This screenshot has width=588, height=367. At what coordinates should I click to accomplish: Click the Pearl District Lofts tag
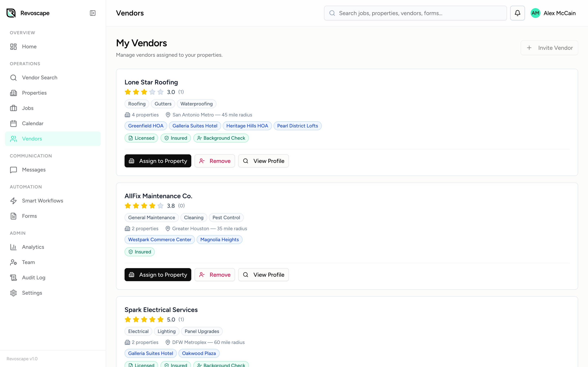point(297,126)
